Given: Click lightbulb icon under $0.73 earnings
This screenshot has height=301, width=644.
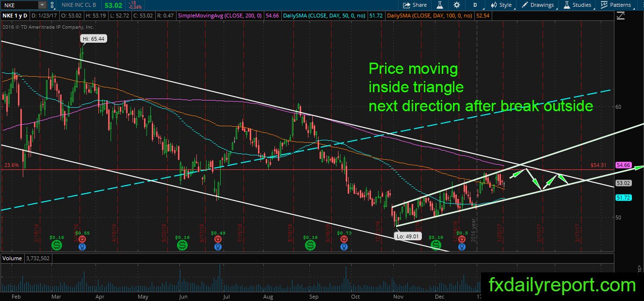Looking at the screenshot, I should pos(344,247).
